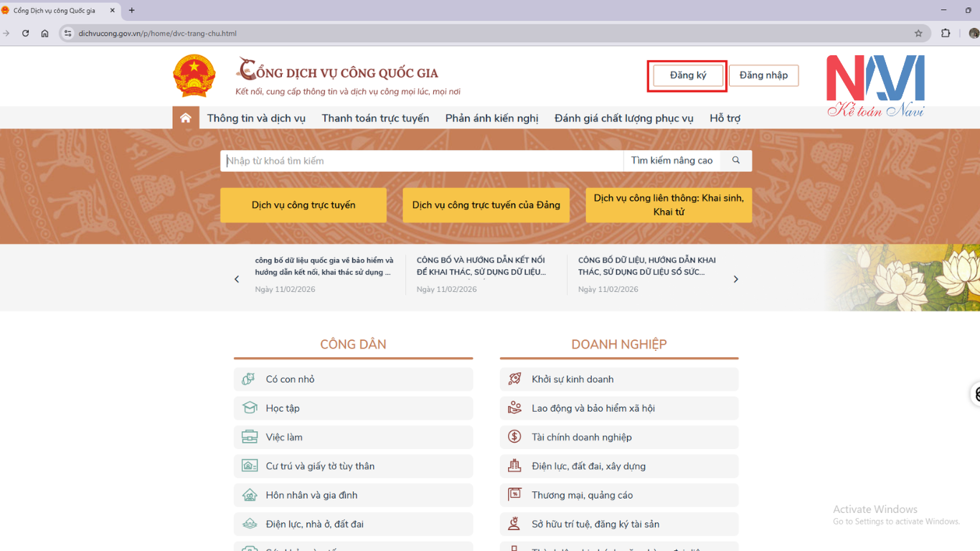This screenshot has width=980, height=551.
Task: Click the national emblem logo
Action: tap(194, 75)
